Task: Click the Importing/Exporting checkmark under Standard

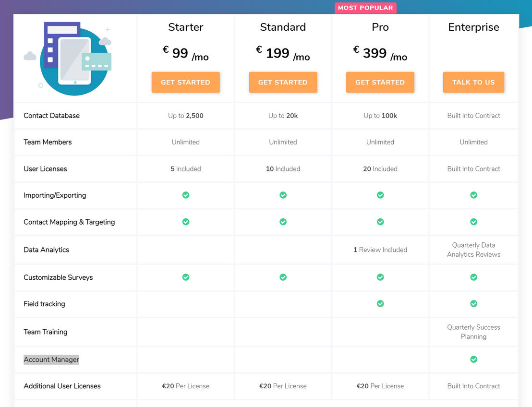Action: (x=283, y=195)
